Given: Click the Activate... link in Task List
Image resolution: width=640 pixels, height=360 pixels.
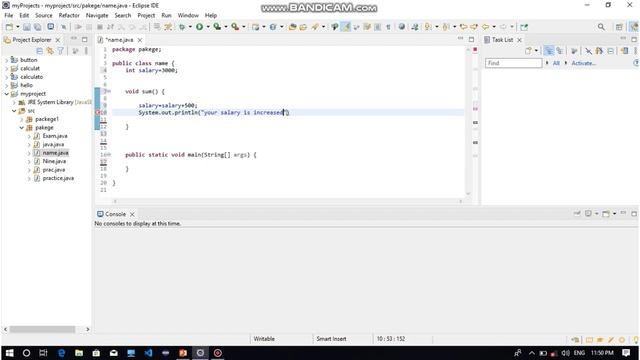Looking at the screenshot, I should tap(584, 63).
